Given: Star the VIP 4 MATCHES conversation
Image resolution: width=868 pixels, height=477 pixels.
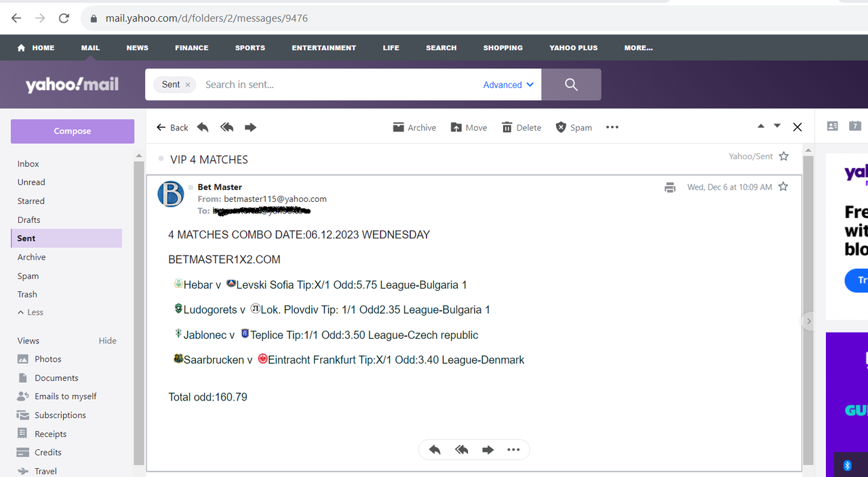Looking at the screenshot, I should coord(784,157).
